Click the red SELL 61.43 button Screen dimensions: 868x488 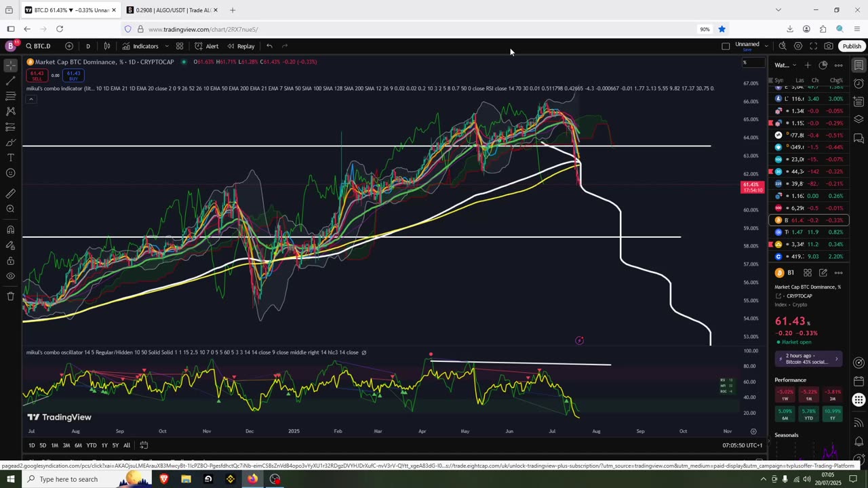[37, 75]
